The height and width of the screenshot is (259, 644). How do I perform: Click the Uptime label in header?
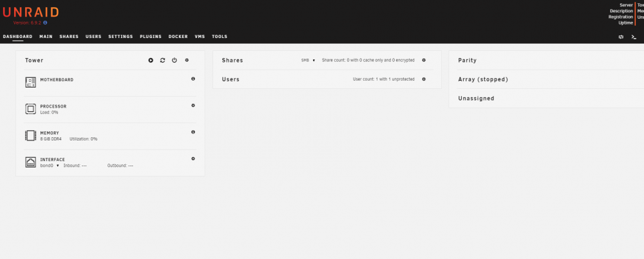point(625,23)
